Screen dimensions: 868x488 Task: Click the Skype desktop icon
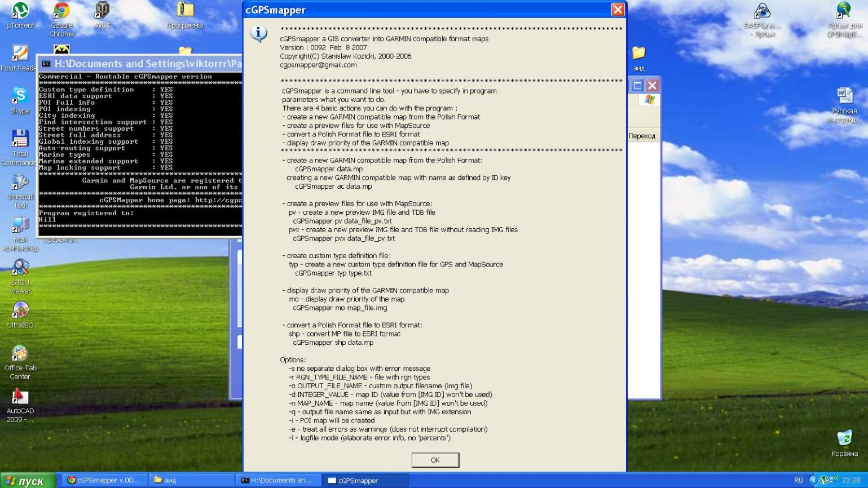20,96
